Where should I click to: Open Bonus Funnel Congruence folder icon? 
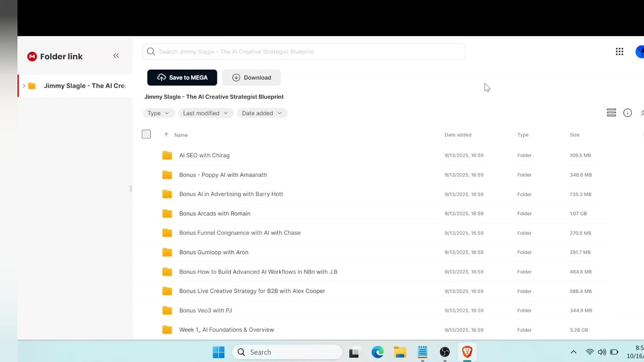[x=167, y=233]
